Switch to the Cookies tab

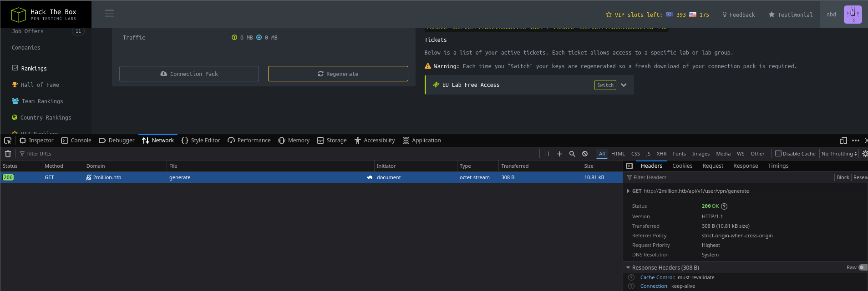[682, 166]
